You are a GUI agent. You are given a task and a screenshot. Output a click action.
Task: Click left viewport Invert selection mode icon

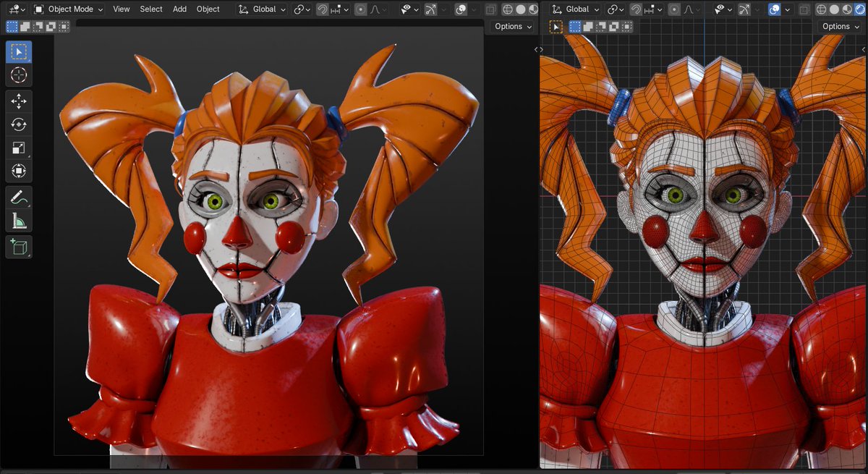click(51, 26)
